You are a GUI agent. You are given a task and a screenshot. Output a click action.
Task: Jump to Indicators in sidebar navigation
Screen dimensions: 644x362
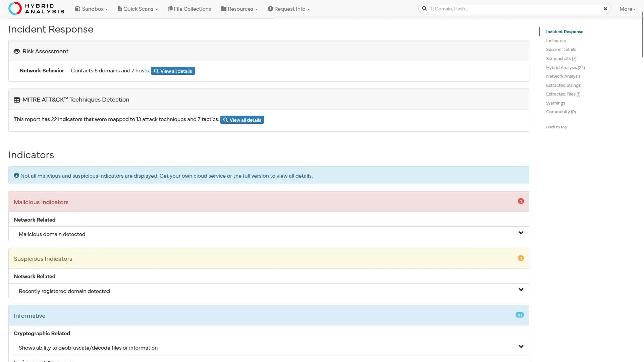click(x=556, y=41)
